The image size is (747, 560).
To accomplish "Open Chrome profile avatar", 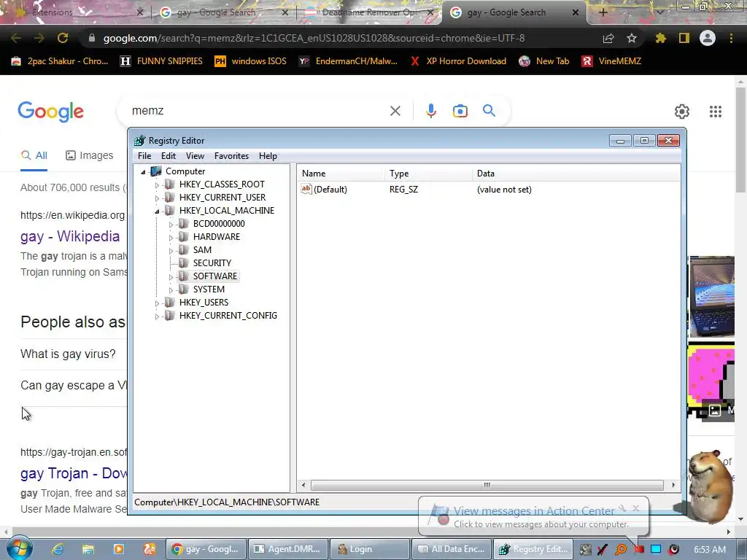I will coord(708,38).
